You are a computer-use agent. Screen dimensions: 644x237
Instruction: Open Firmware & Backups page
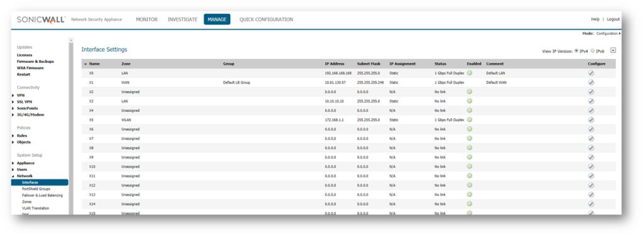[x=35, y=62]
